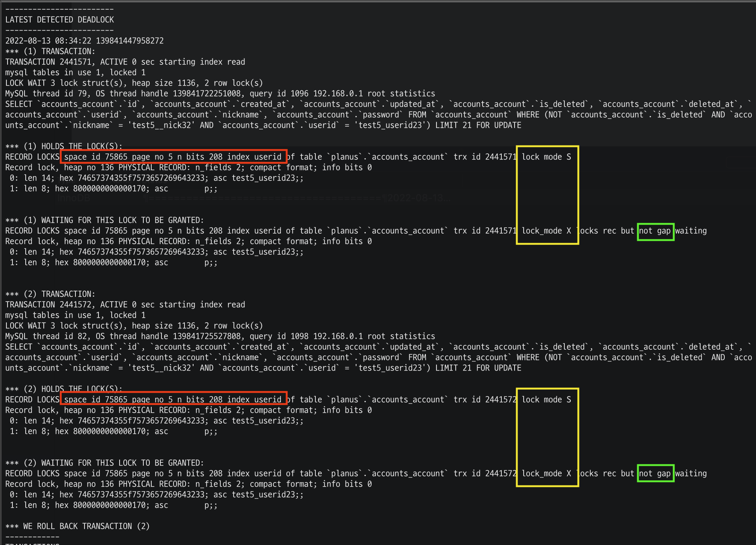Click second 'lock_mode X' in yellow box
The height and width of the screenshot is (545, 756).
pyautogui.click(x=546, y=473)
